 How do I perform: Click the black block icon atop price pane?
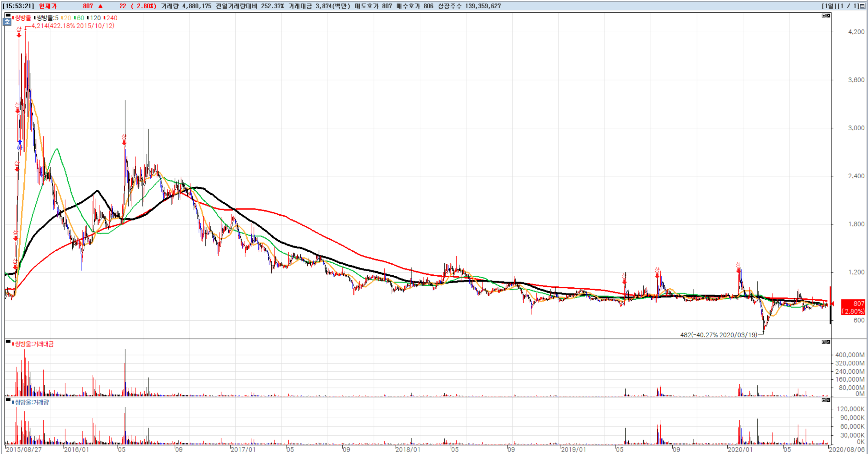point(8,15)
